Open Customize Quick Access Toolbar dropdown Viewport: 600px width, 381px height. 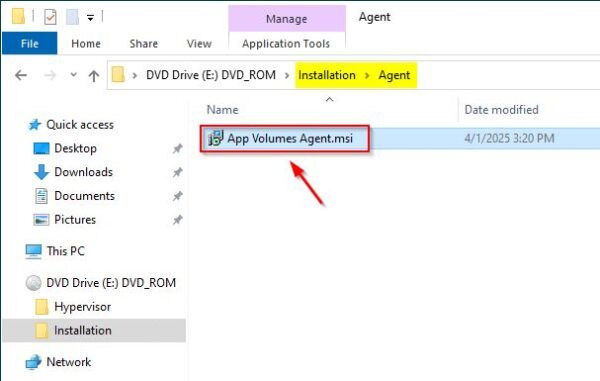(90, 18)
